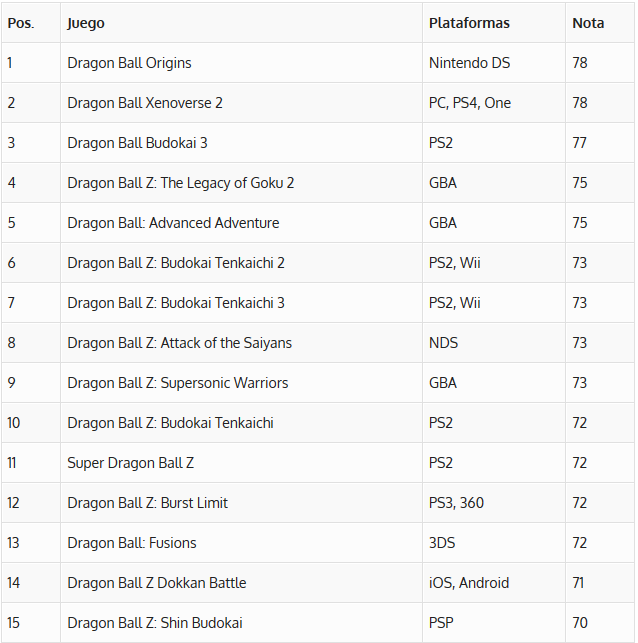This screenshot has width=638, height=643.
Task: Click the Nota column header
Action: pyautogui.click(x=588, y=23)
